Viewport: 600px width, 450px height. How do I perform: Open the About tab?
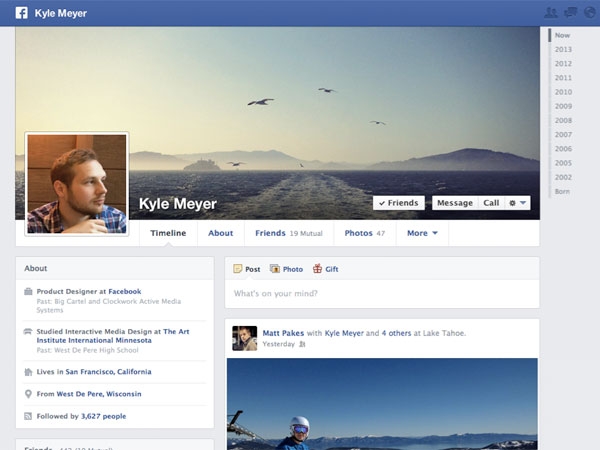coord(220,233)
